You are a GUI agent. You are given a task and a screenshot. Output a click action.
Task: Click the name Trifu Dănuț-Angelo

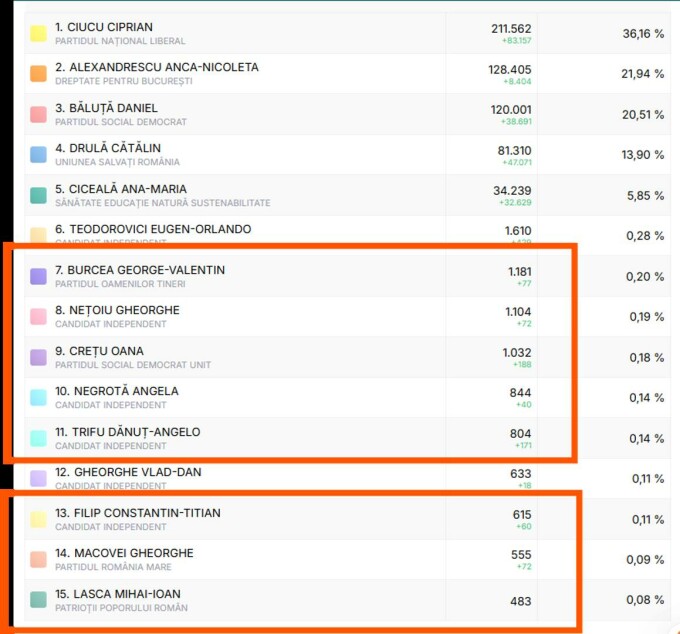(127, 432)
